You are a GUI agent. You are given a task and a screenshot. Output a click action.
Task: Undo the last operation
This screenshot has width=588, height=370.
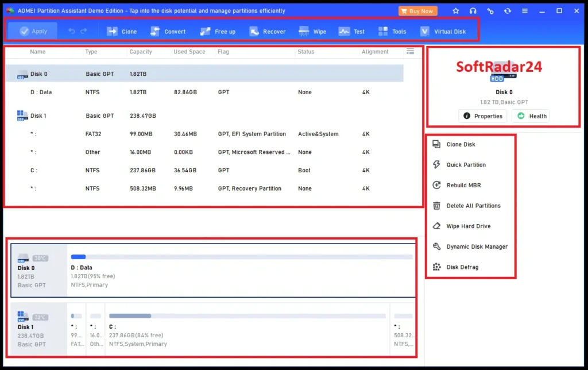coord(71,31)
